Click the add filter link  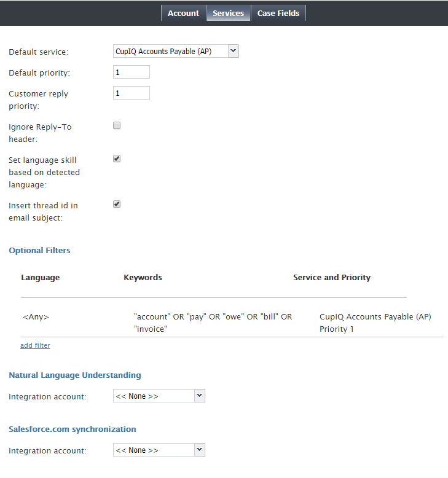coord(35,345)
